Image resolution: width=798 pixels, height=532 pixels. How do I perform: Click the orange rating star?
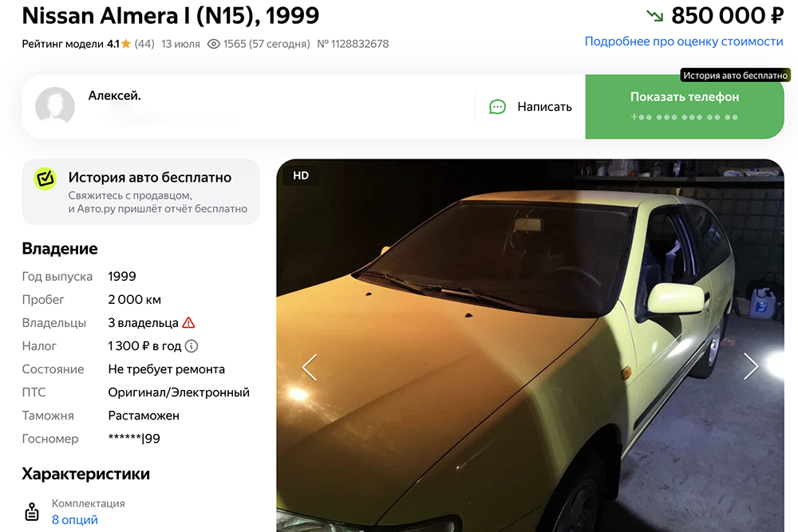(126, 44)
